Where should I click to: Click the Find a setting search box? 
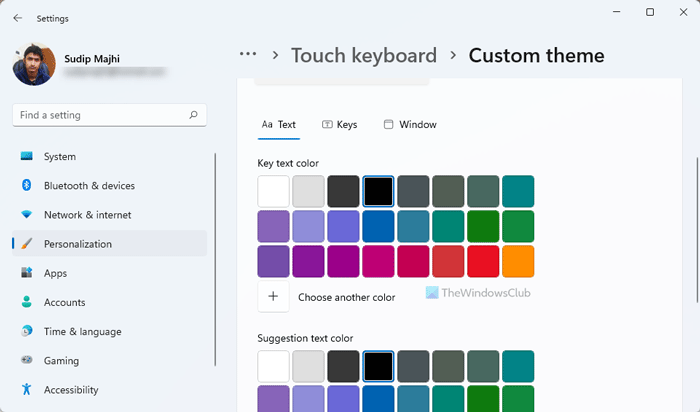point(100,115)
